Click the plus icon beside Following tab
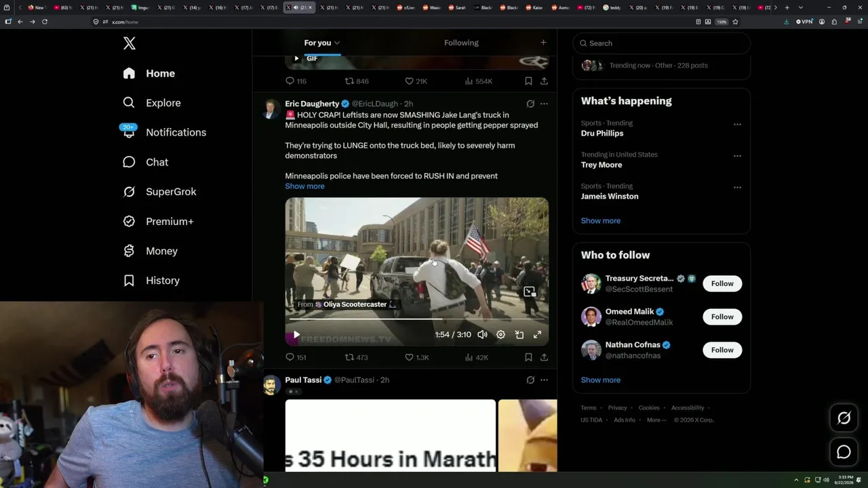 543,43
